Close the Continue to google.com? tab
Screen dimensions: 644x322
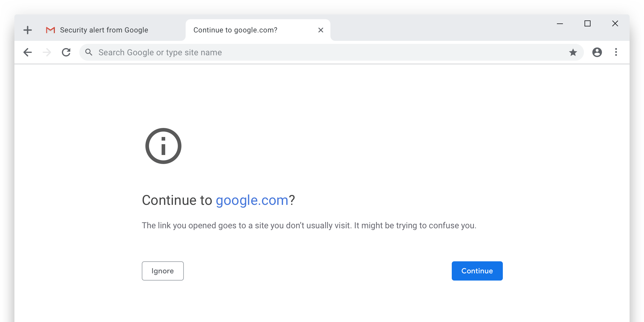click(321, 30)
